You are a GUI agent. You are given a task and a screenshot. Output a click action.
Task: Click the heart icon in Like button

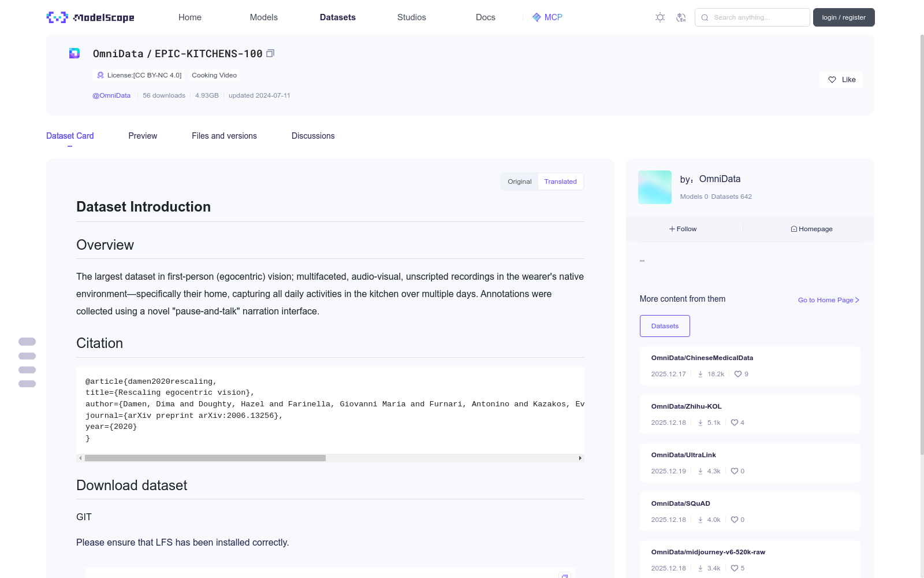[x=832, y=80]
